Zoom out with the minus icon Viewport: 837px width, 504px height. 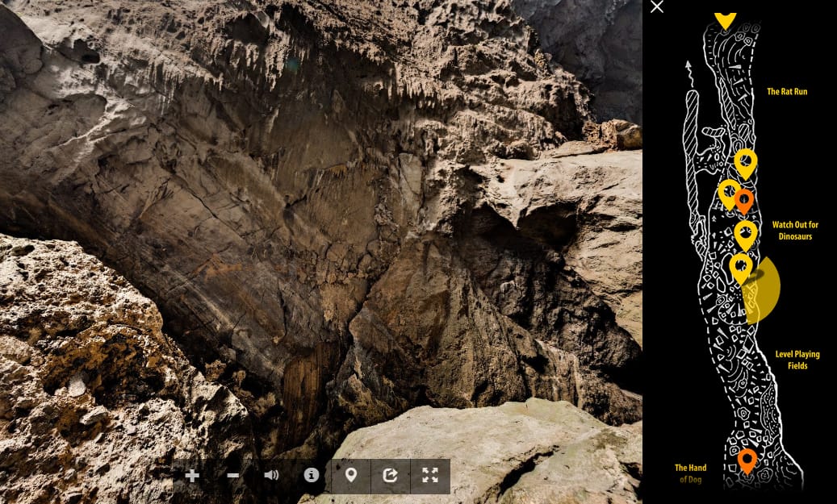(232, 475)
